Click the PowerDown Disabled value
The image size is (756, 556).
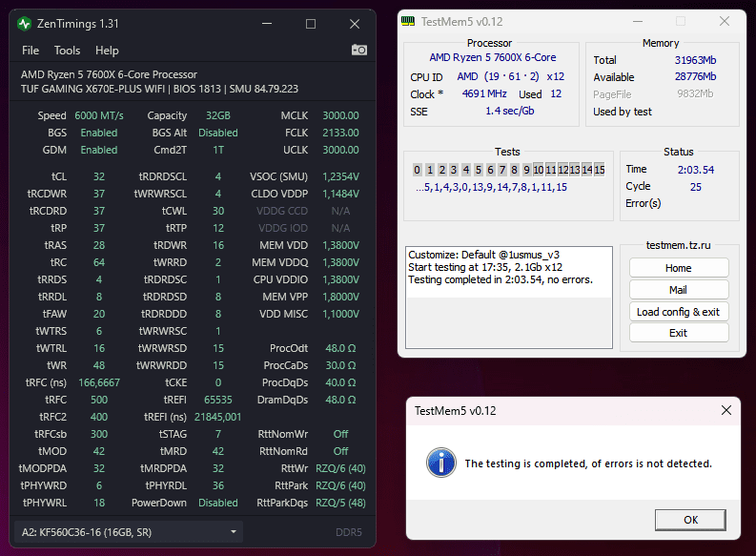[x=218, y=503]
